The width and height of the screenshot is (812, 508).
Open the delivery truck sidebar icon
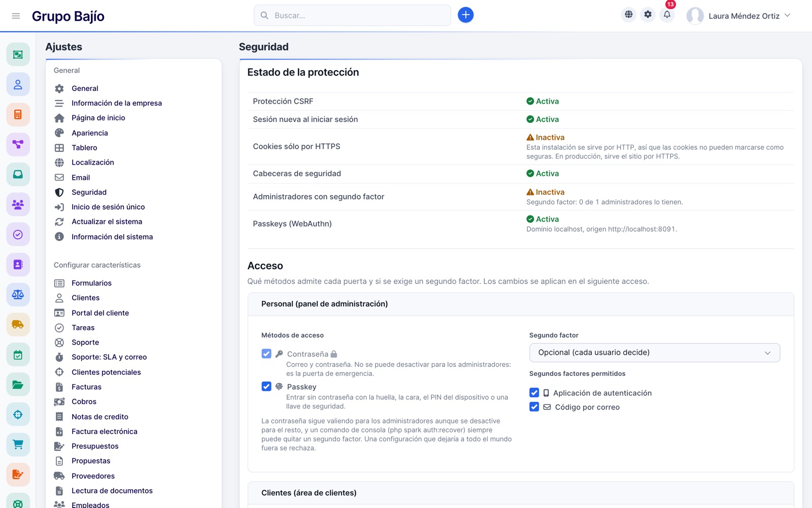tap(18, 324)
